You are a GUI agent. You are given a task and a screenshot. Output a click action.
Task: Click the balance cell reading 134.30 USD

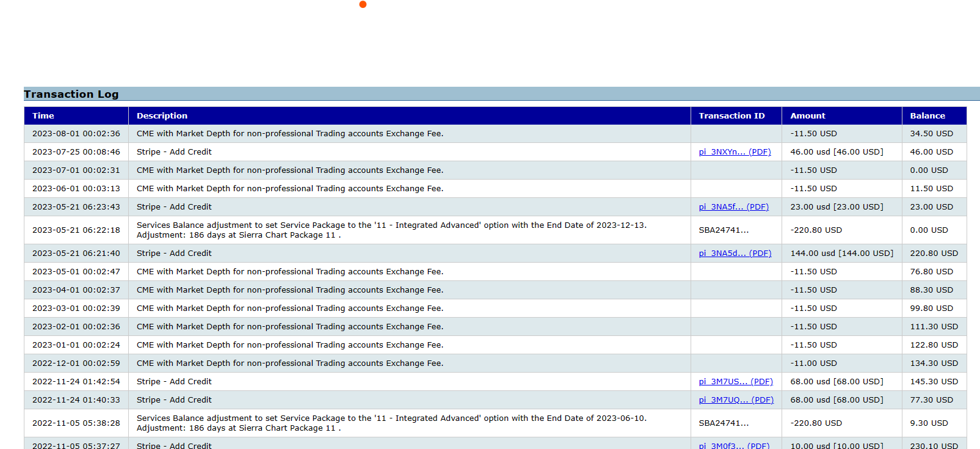pos(934,363)
